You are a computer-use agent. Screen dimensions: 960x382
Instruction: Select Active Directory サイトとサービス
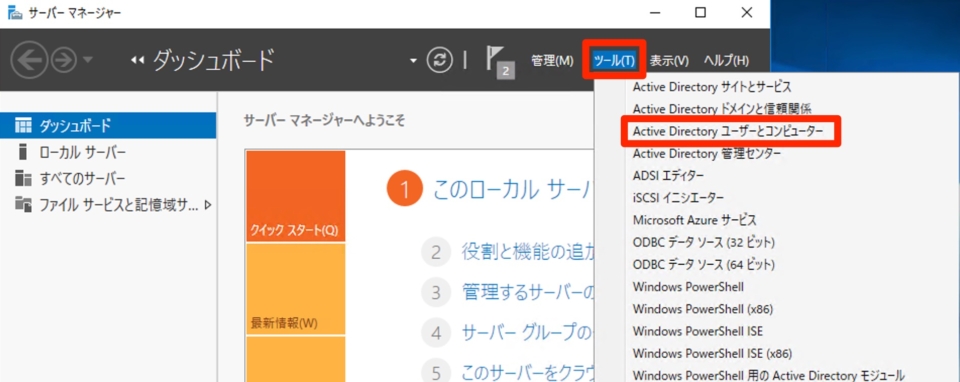712,86
